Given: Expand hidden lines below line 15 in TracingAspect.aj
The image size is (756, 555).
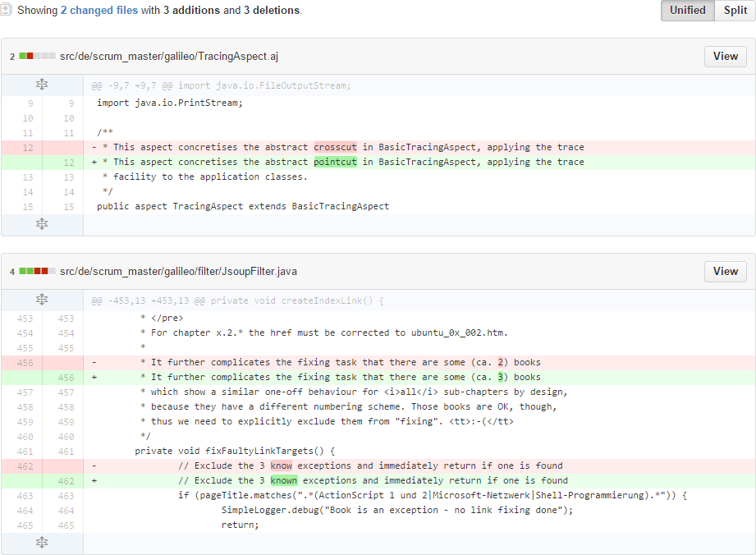Looking at the screenshot, I should coord(42,223).
